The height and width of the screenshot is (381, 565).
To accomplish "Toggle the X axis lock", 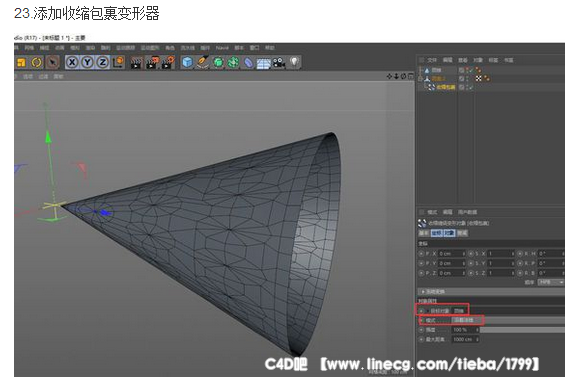I will tap(72, 62).
